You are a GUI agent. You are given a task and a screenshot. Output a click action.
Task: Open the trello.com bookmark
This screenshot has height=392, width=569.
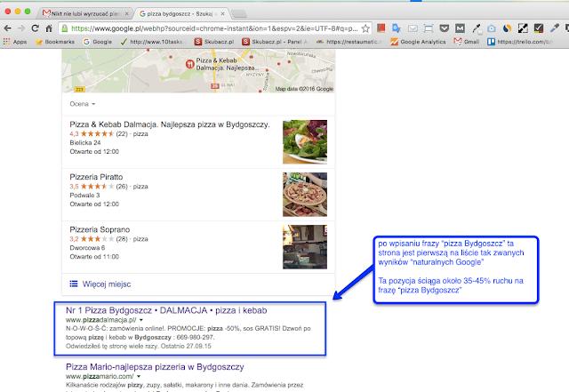pos(520,42)
